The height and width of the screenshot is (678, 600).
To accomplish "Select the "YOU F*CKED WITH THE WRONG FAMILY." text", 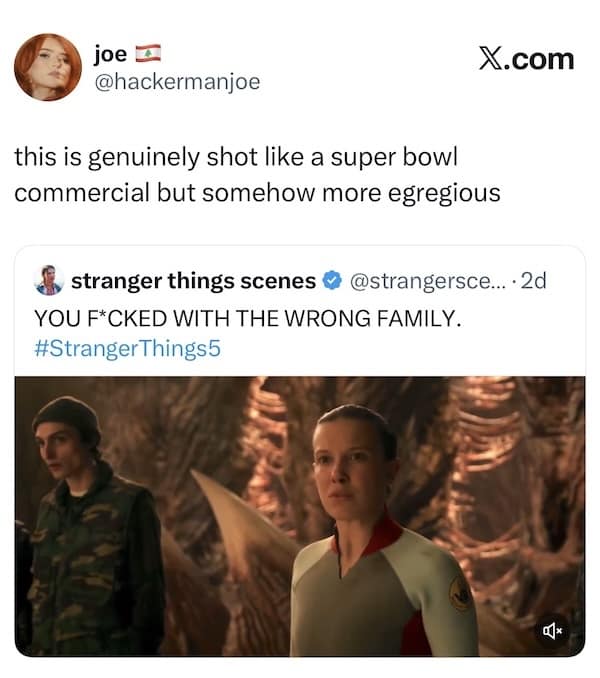I will coord(246,320).
